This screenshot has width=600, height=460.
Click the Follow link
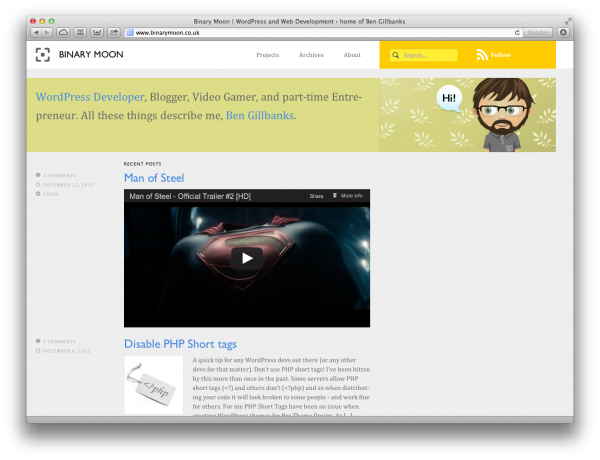tap(501, 55)
